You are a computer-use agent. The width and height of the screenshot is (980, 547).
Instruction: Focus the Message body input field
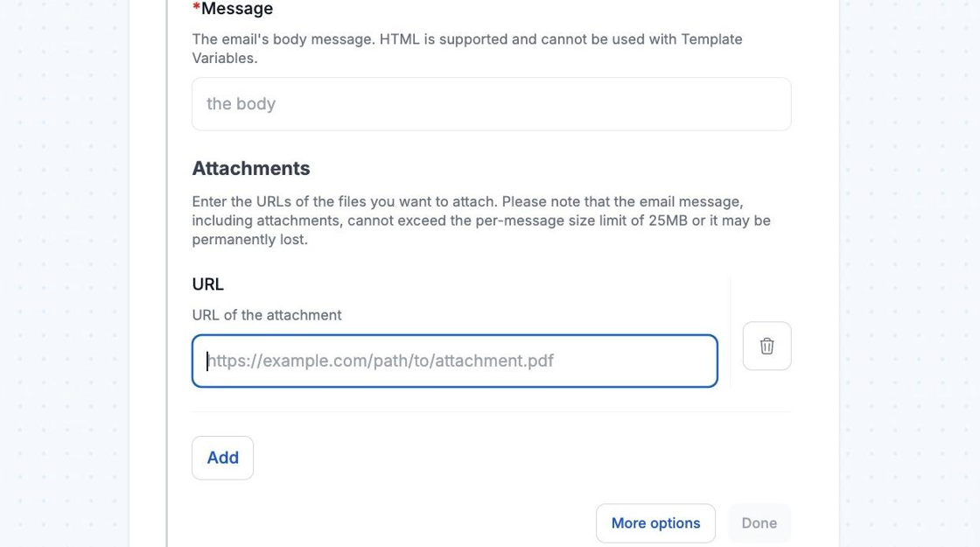(x=491, y=104)
